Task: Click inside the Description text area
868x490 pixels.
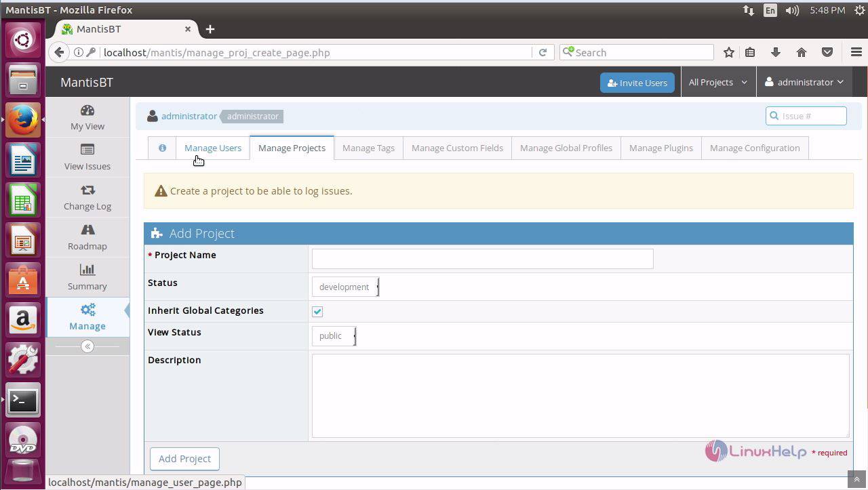Action: pyautogui.click(x=580, y=396)
